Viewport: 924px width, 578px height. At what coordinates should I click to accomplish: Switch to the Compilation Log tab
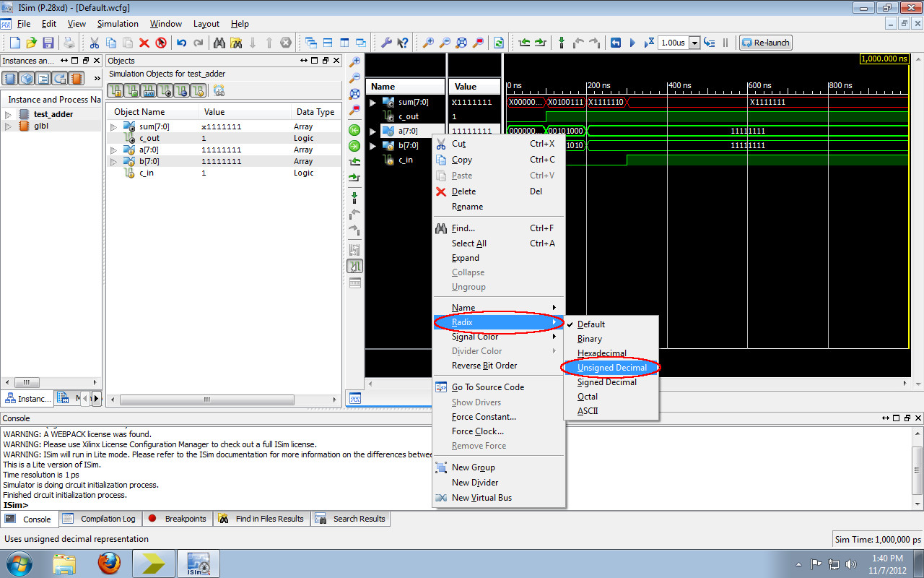click(x=108, y=518)
